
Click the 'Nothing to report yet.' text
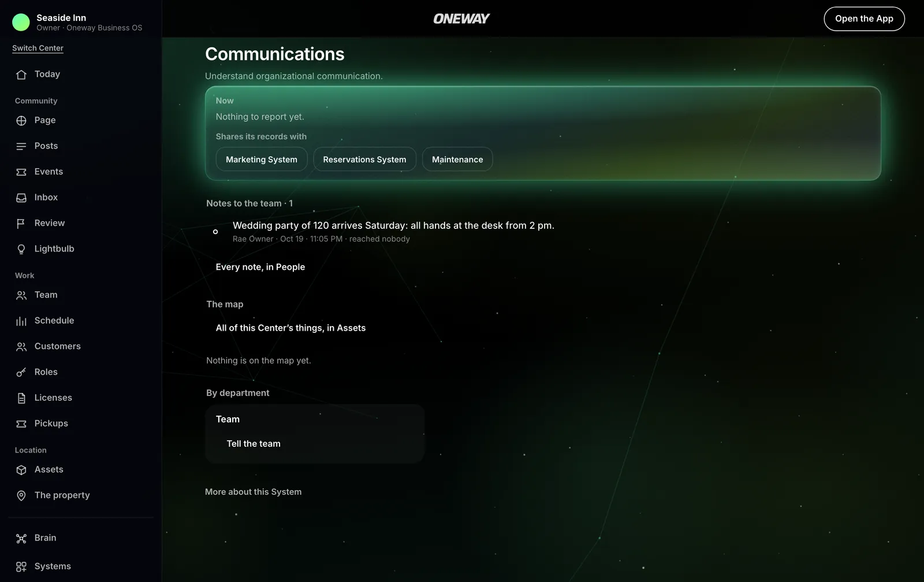coord(260,117)
